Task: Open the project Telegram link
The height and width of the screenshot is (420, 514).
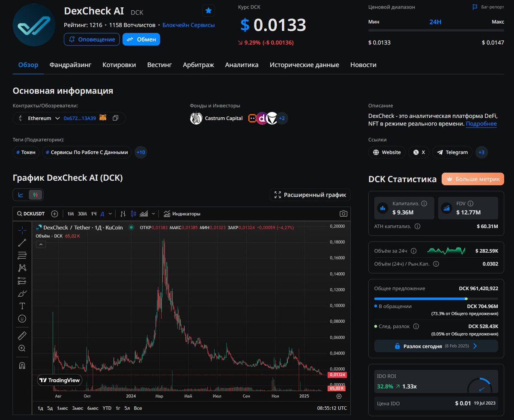Action: coord(452,152)
